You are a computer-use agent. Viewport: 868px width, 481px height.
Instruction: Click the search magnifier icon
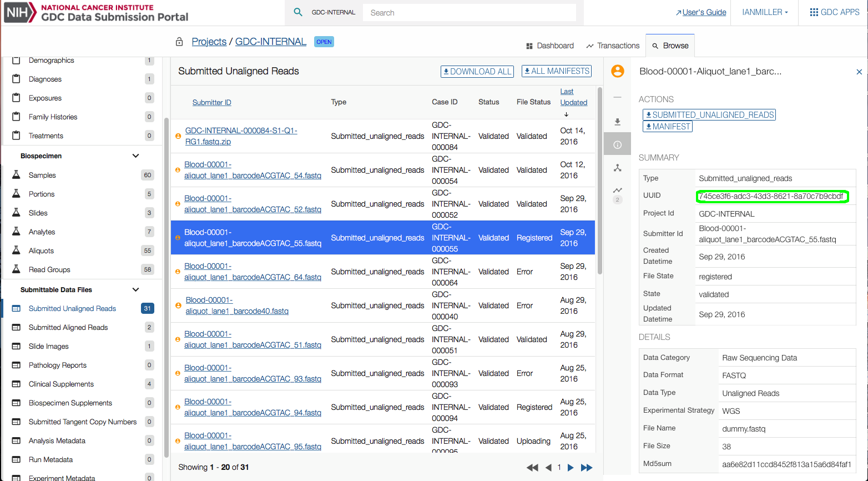coord(298,12)
